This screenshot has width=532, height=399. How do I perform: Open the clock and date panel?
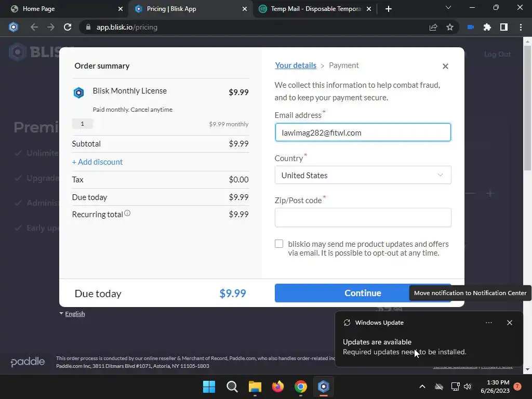tap(495, 387)
